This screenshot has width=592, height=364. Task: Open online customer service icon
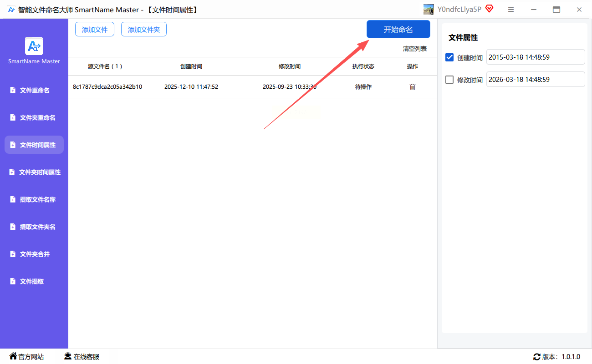tap(68, 356)
